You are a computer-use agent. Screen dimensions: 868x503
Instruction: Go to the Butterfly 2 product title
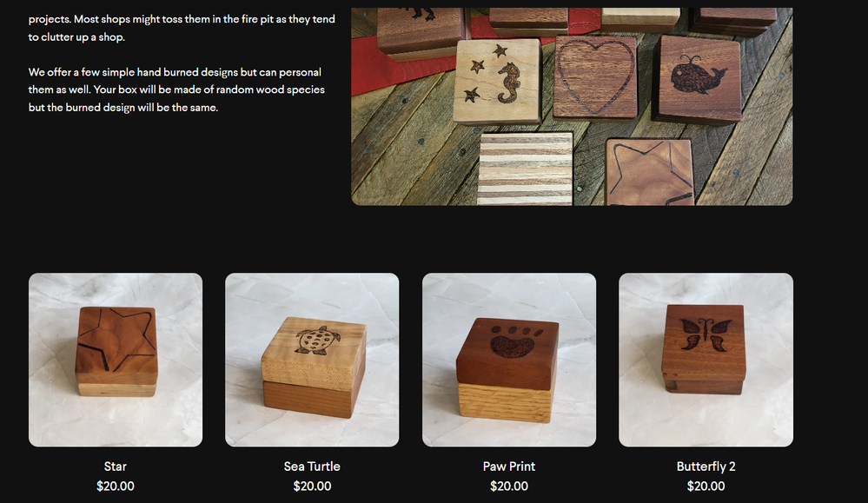(706, 467)
